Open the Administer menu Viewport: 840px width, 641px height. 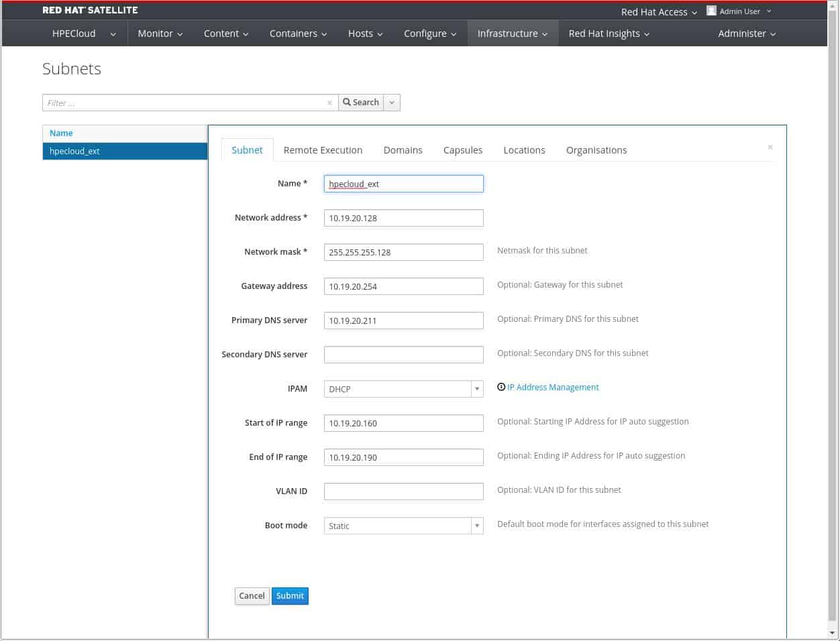pos(747,34)
